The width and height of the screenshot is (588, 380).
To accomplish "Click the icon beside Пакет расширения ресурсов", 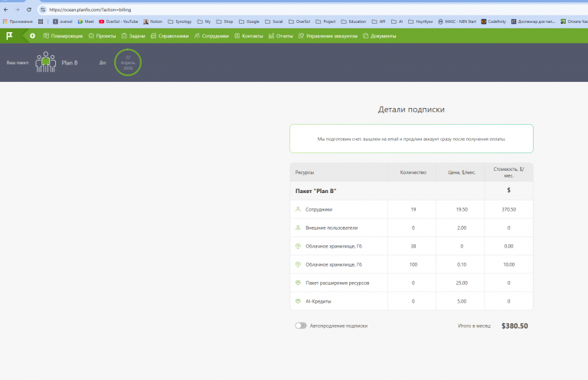I will click(298, 283).
